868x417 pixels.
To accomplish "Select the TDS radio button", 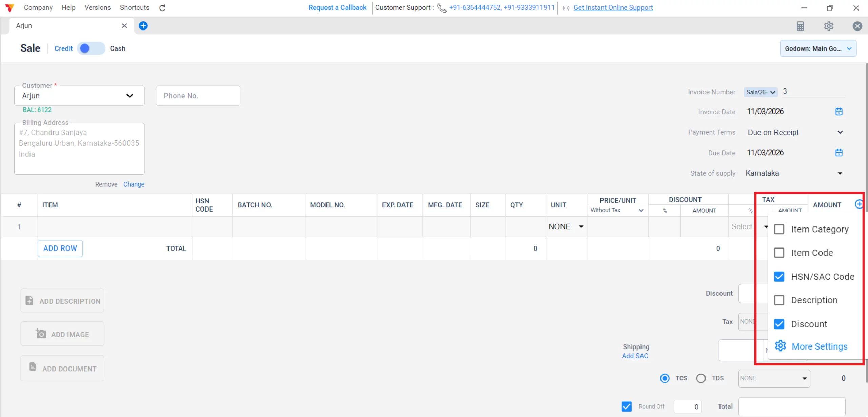I will coord(701,378).
